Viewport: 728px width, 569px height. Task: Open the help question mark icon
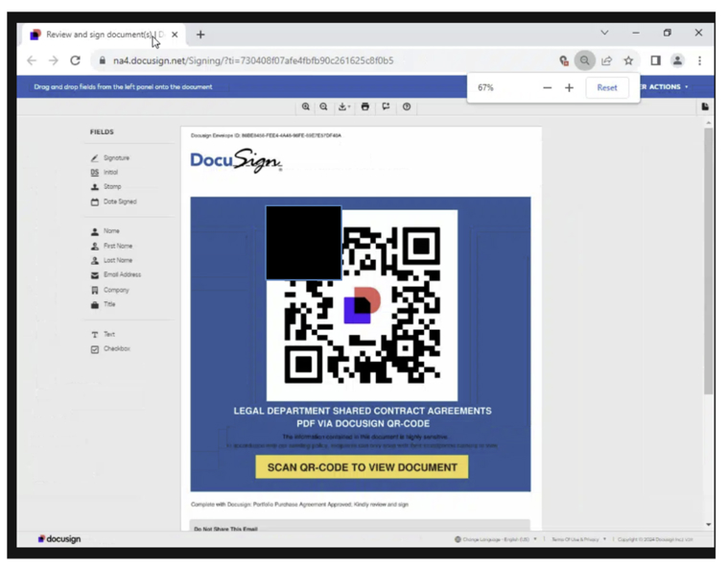tap(407, 107)
